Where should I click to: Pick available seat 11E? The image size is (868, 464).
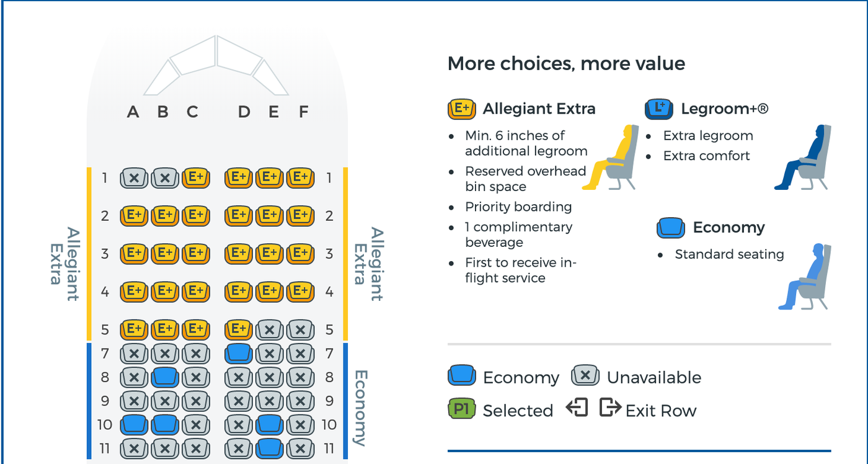point(270,448)
